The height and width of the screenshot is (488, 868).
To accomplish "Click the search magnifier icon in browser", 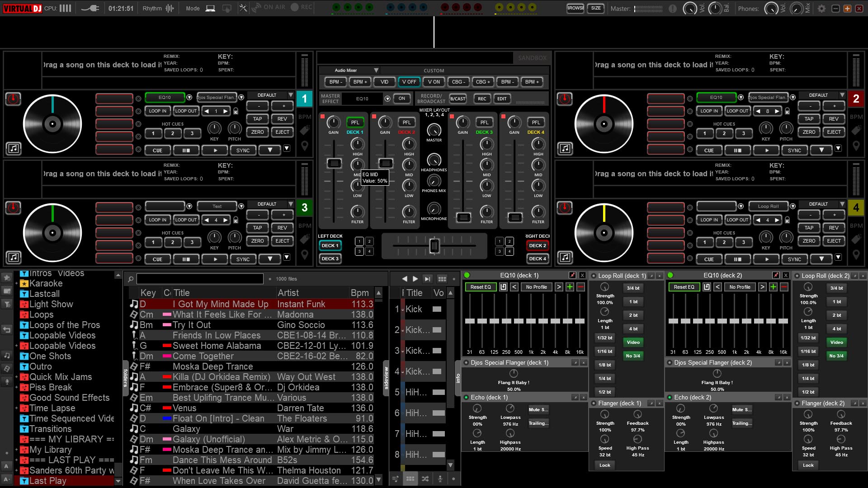I will coord(131,279).
